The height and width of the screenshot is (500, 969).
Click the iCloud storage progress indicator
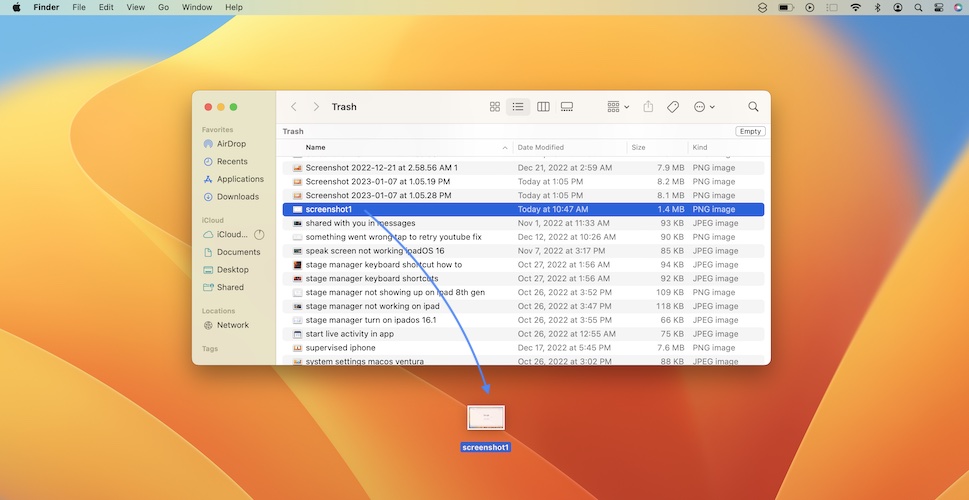259,235
